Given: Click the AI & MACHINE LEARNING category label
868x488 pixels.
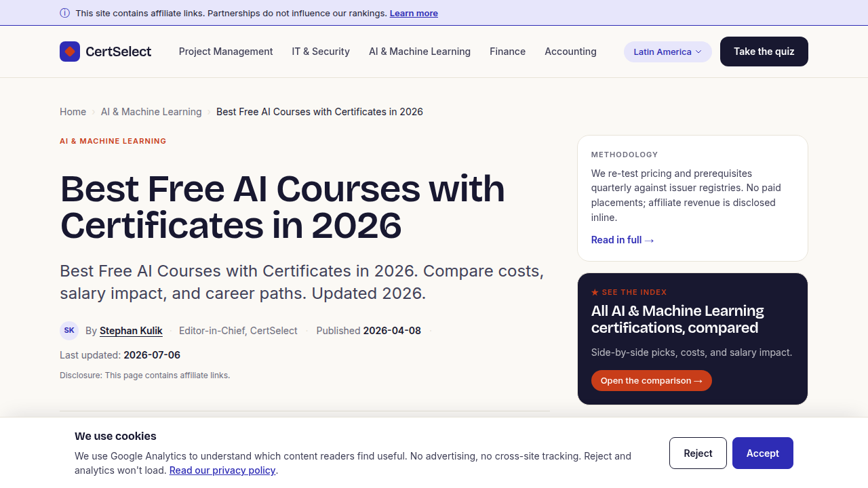Looking at the screenshot, I should tap(113, 141).
